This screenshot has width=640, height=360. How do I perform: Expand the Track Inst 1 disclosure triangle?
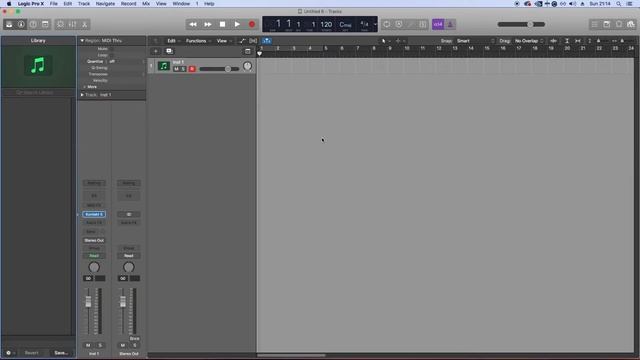(82, 95)
